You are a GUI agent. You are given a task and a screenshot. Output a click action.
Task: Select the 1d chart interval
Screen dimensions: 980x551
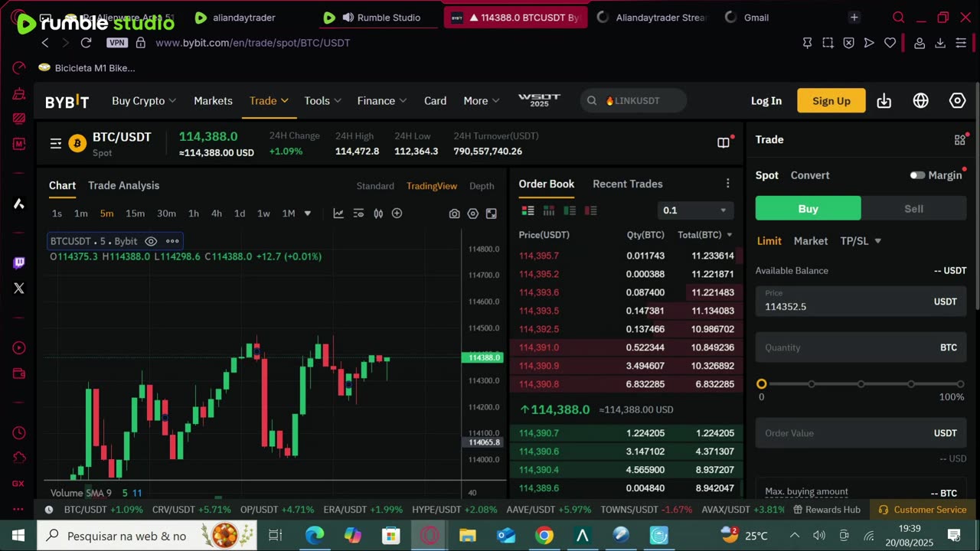coord(240,214)
